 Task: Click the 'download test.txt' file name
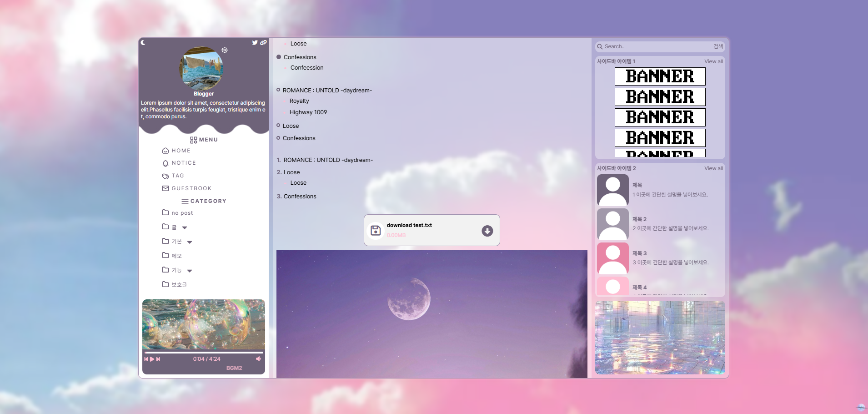(409, 225)
